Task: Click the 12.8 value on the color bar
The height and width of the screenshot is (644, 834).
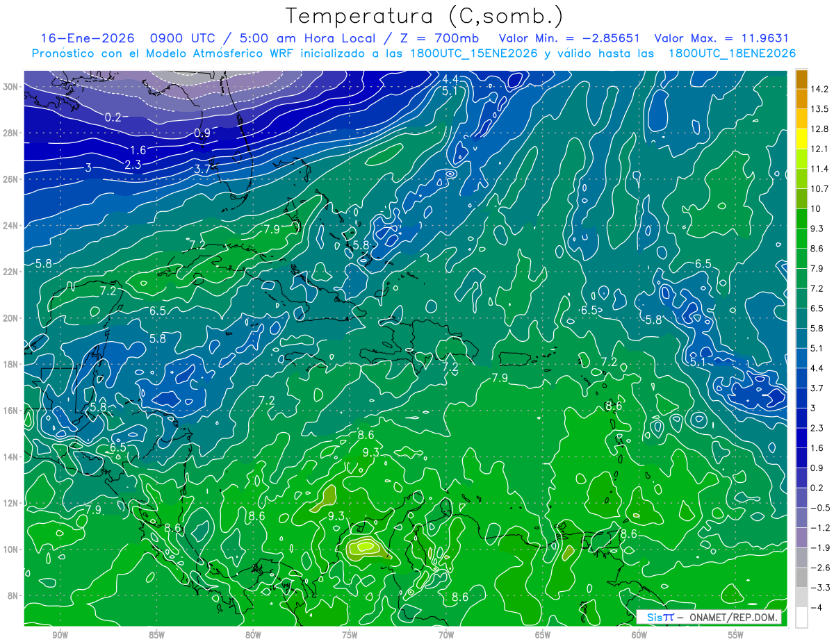Action: point(820,129)
